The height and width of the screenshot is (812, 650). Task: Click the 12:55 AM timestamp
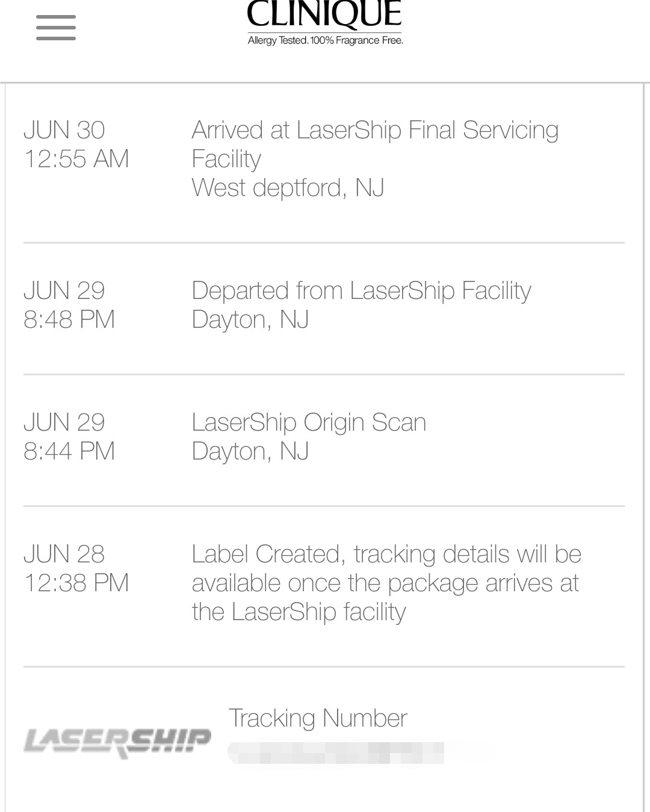tap(76, 159)
